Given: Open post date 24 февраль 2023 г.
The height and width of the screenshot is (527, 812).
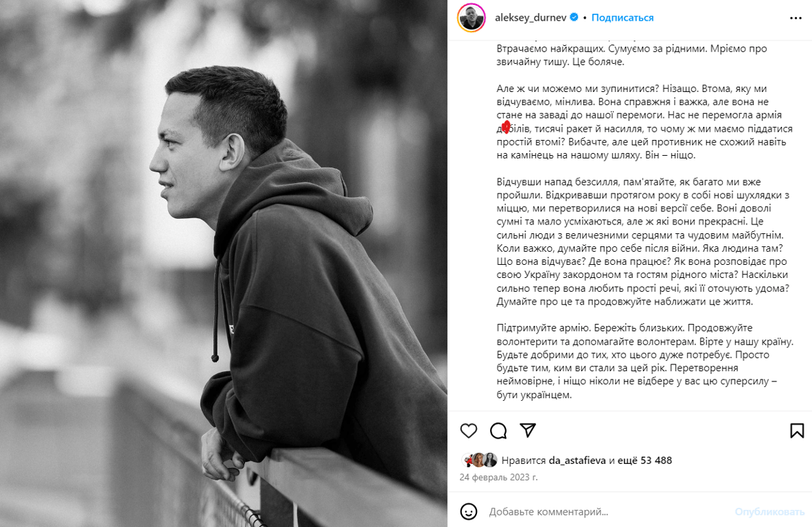Looking at the screenshot, I should click(499, 477).
